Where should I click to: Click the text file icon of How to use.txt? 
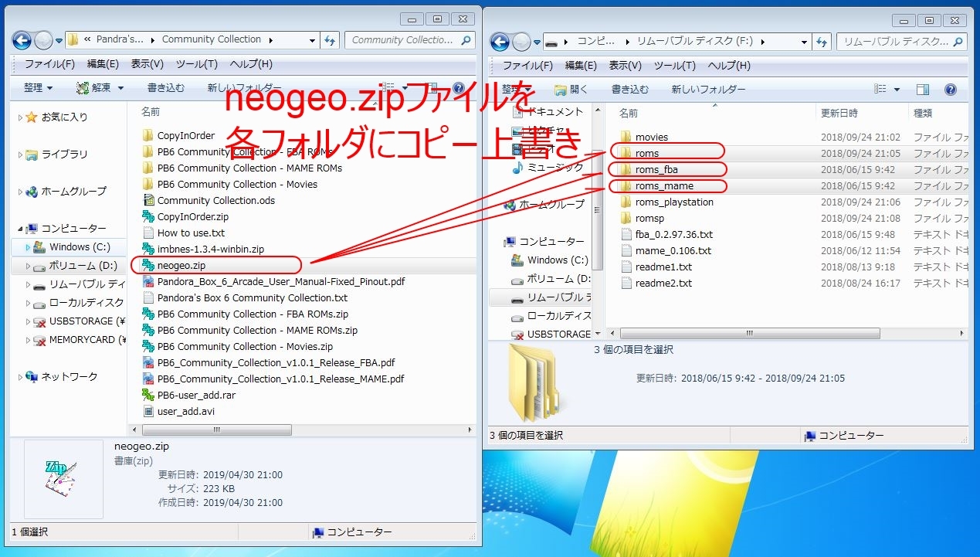(148, 233)
